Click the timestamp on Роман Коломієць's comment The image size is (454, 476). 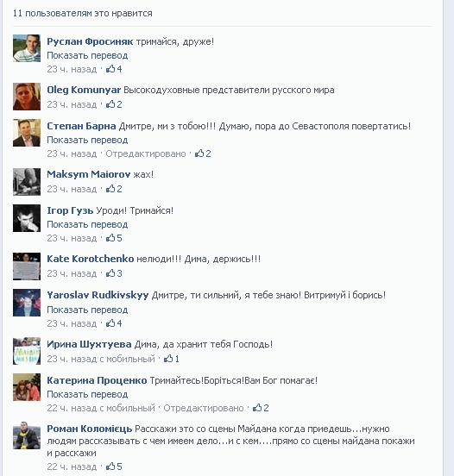tap(72, 467)
